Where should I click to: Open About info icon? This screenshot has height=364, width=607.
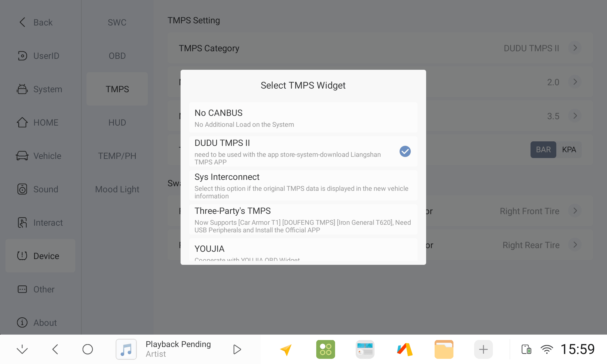22,322
